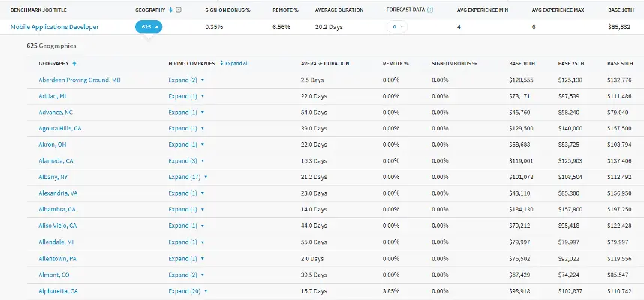
Task: Open the Alameda, CA geography link
Action: 56,161
